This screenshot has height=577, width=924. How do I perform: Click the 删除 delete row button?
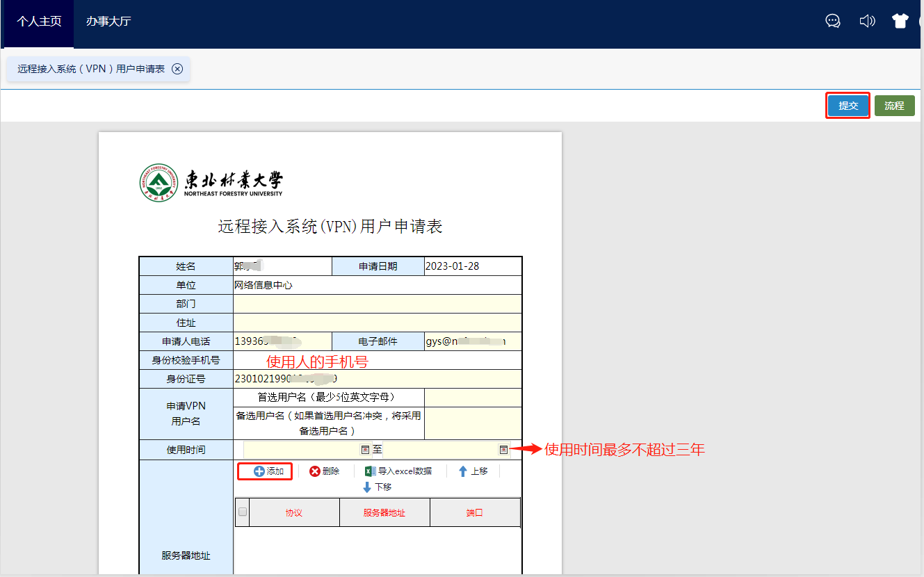[325, 471]
